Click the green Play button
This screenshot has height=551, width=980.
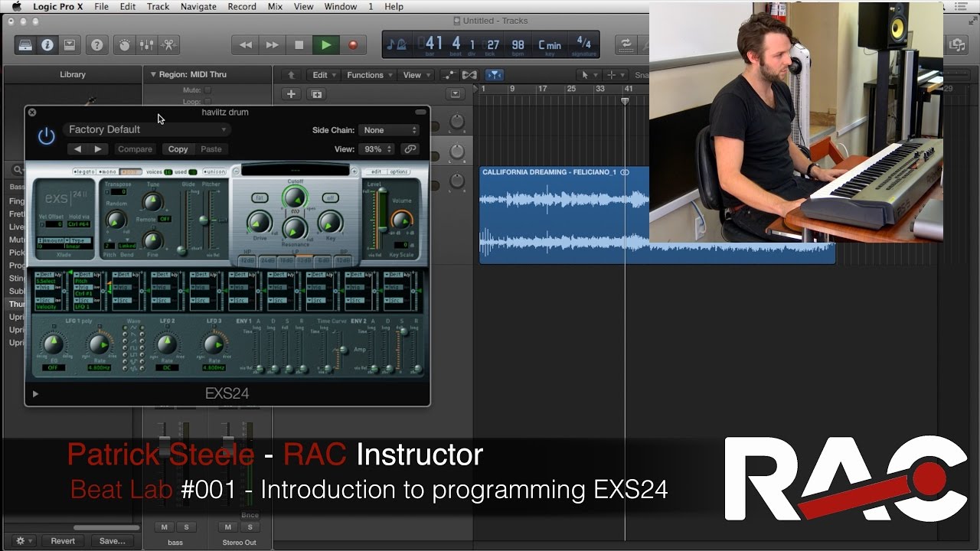click(x=326, y=45)
